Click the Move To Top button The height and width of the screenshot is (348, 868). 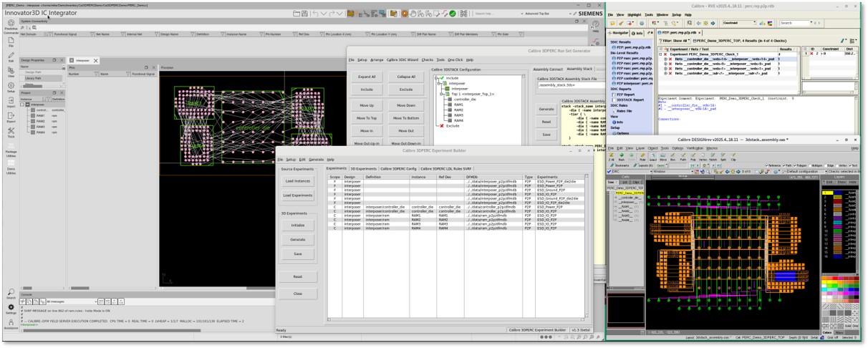367,118
